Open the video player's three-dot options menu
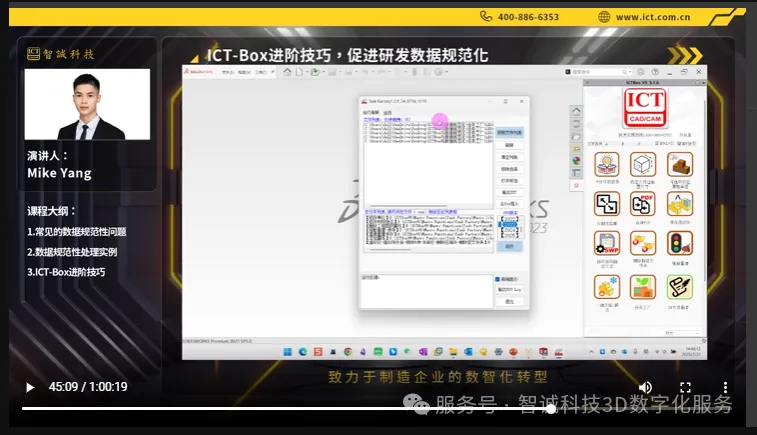This screenshot has height=435, width=757. coord(725,387)
